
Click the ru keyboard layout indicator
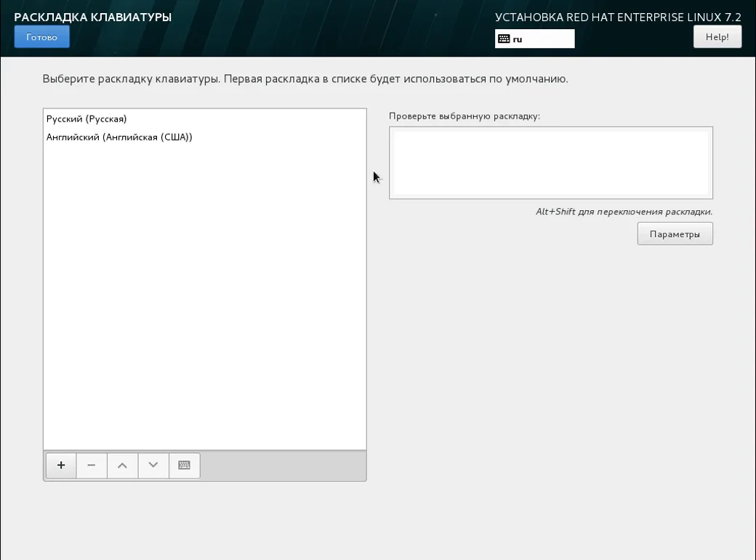pyautogui.click(x=535, y=39)
